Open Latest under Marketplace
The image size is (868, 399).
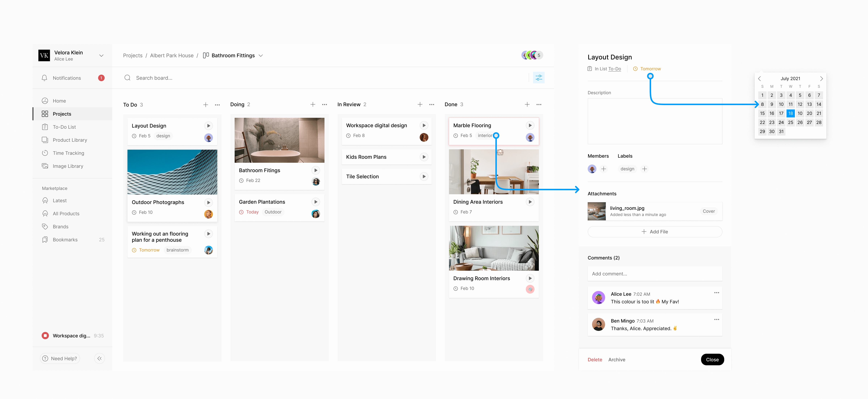pyautogui.click(x=72, y=200)
